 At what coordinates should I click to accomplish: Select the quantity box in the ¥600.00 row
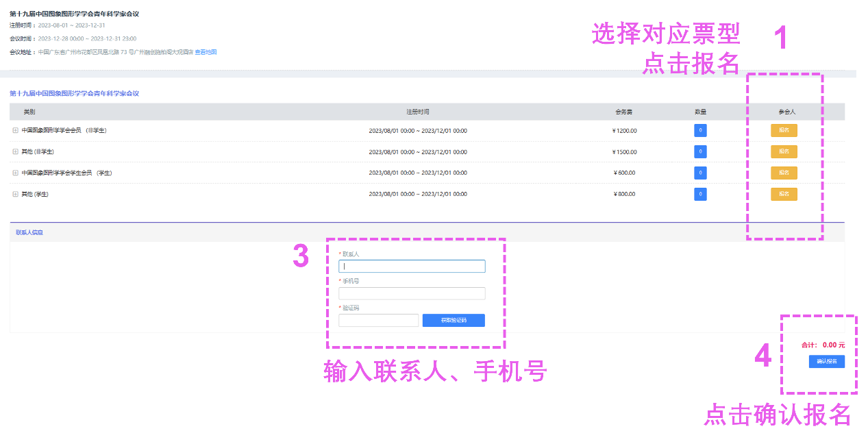click(x=700, y=173)
